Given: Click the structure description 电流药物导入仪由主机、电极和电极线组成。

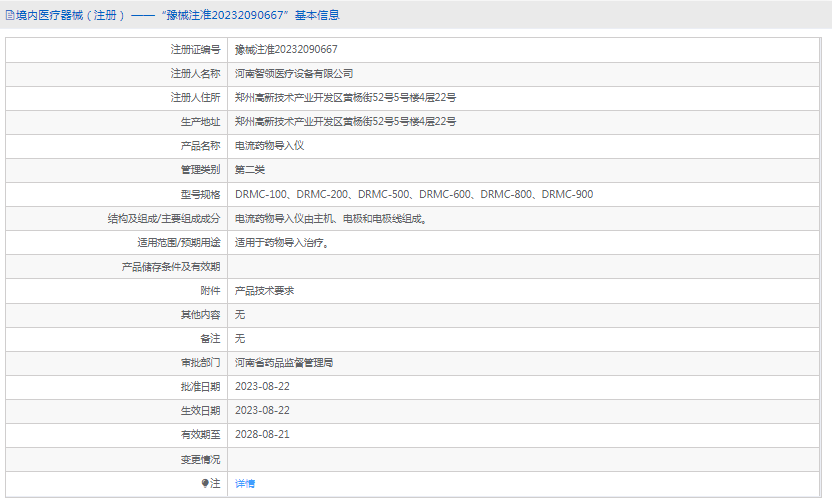Looking at the screenshot, I should 332,219.
